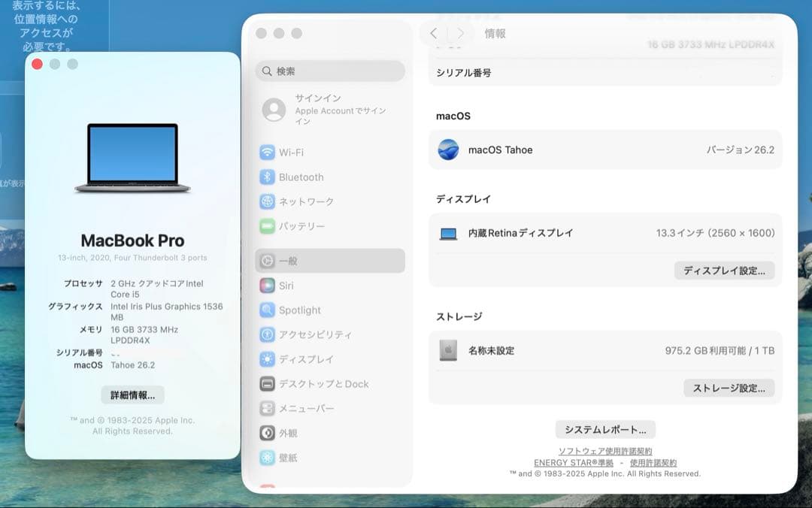The image size is (812, 508).
Task: Open ENERGY STAR®準拠 link
Action: coord(573,462)
